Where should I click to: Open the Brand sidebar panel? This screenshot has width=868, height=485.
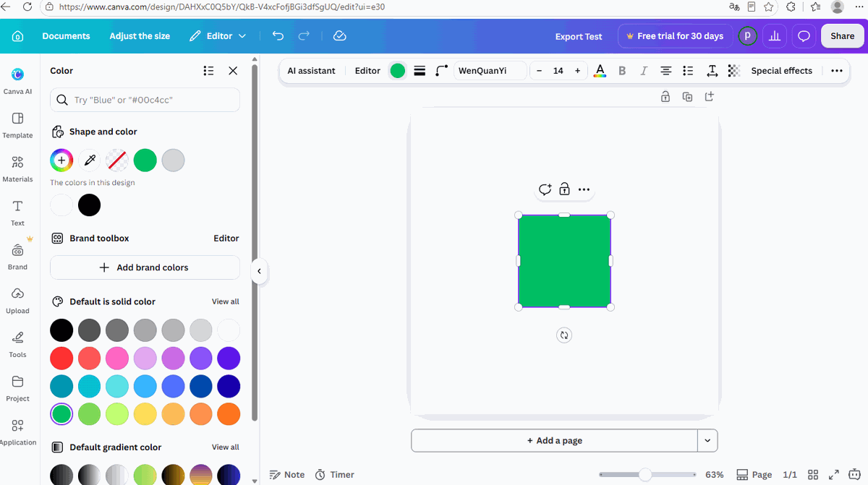point(17,257)
